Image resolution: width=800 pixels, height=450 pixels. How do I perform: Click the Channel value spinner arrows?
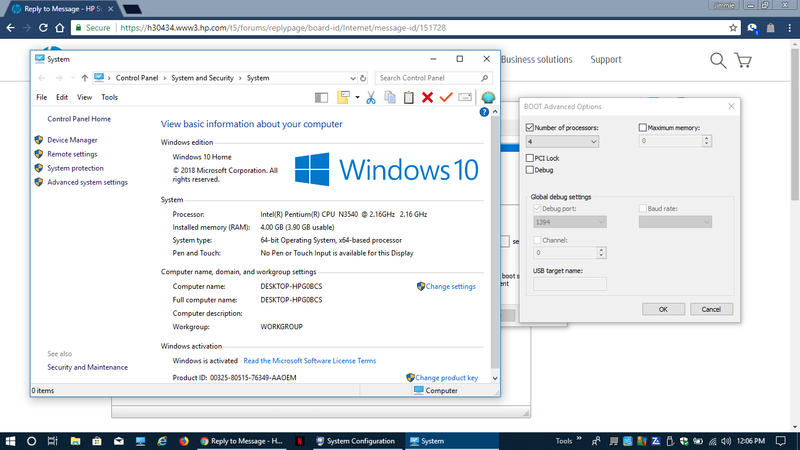coord(601,253)
